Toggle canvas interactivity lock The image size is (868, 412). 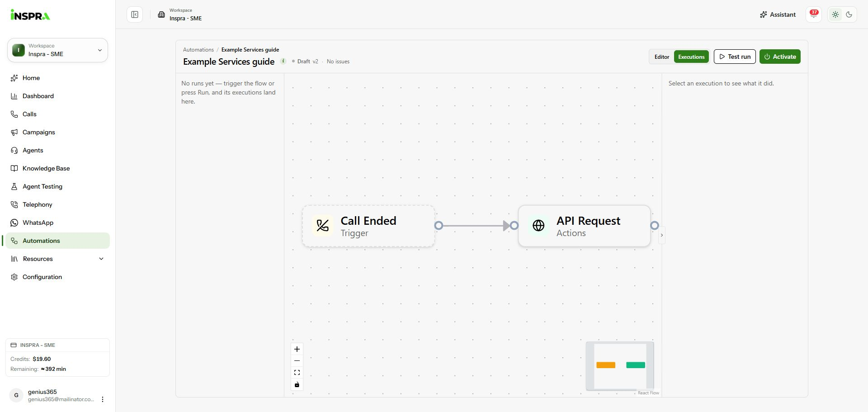coord(297,384)
